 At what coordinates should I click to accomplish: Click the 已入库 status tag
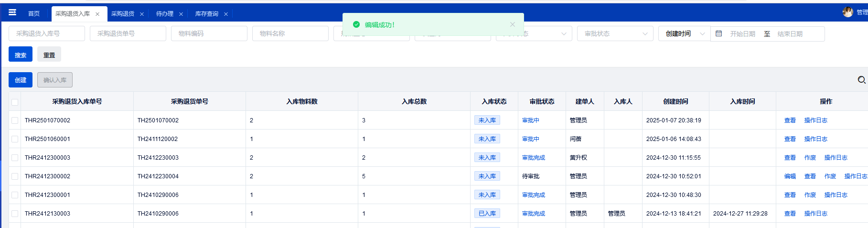click(x=487, y=214)
